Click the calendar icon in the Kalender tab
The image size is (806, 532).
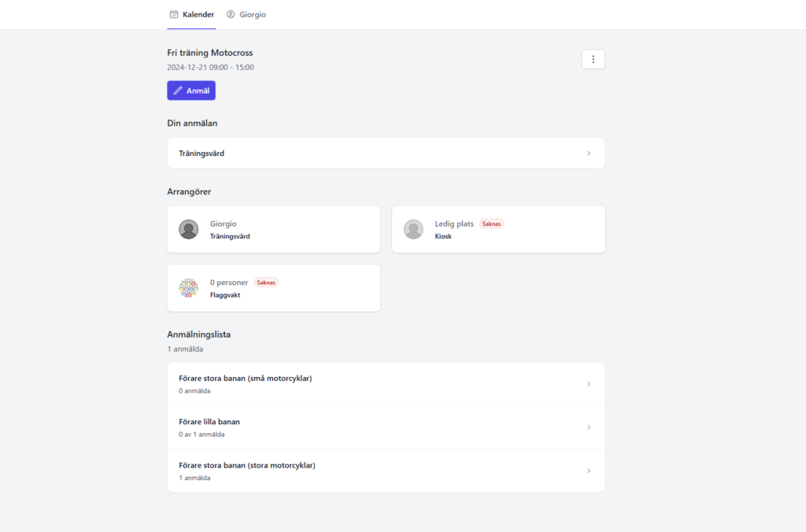pos(174,14)
